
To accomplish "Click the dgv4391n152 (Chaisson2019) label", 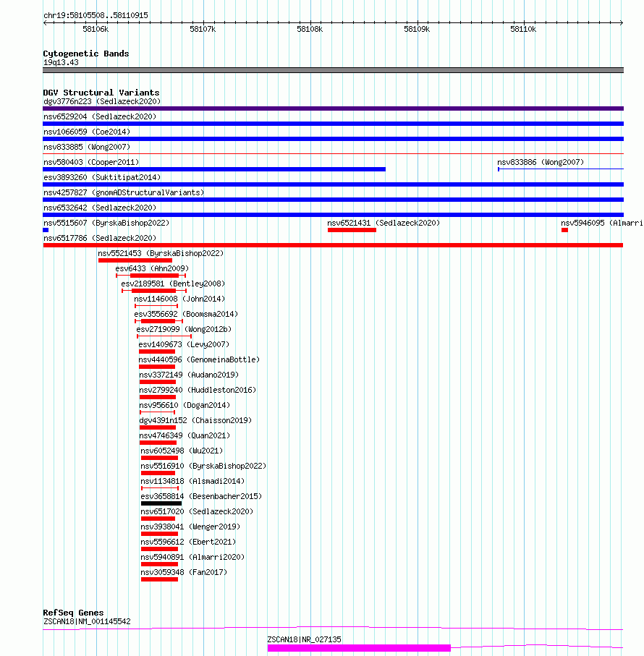I will coord(195,420).
